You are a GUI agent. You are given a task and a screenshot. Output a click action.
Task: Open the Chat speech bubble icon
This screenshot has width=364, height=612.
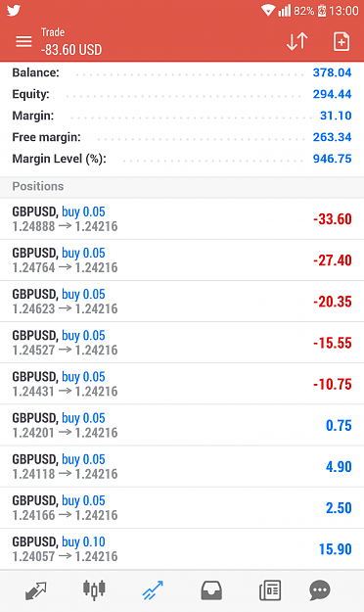[x=320, y=590]
